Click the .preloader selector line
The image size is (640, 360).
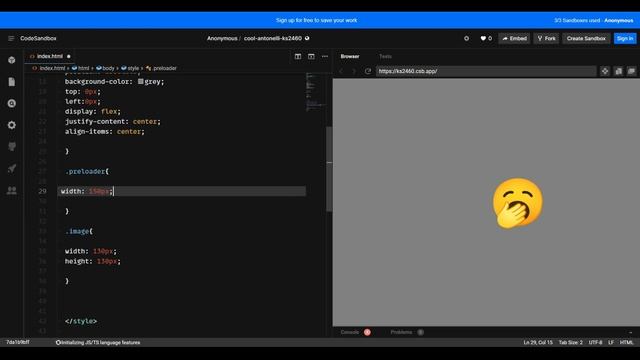[87, 171]
